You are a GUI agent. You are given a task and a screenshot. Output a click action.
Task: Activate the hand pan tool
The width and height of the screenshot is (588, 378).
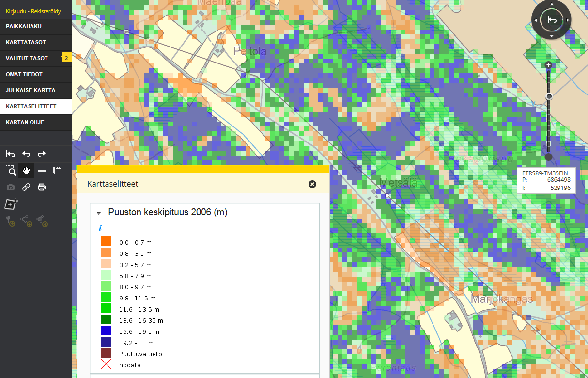[26, 171]
